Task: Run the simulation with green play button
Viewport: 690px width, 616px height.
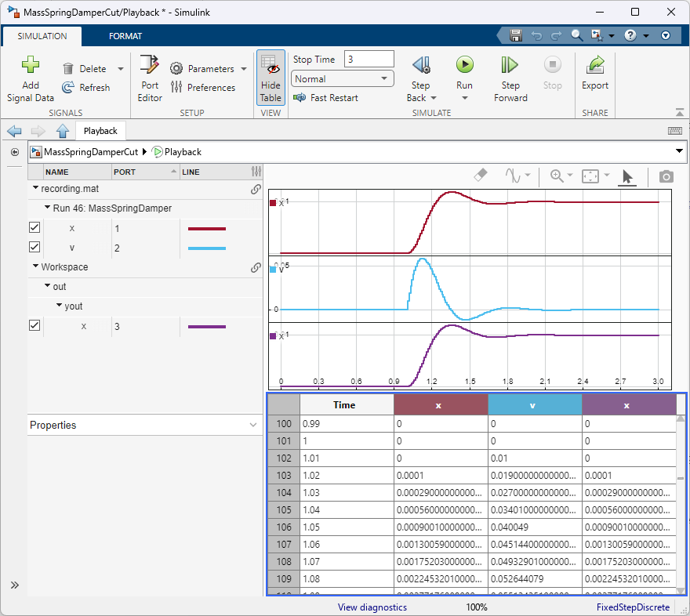Action: click(464, 65)
